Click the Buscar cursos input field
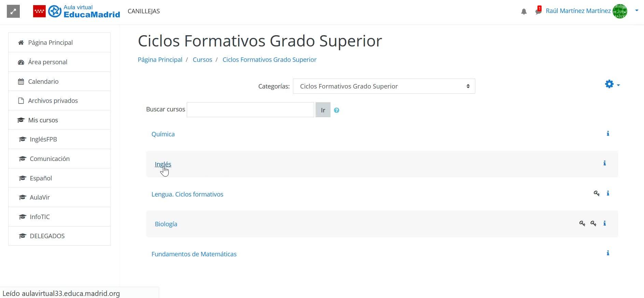 pyautogui.click(x=250, y=110)
